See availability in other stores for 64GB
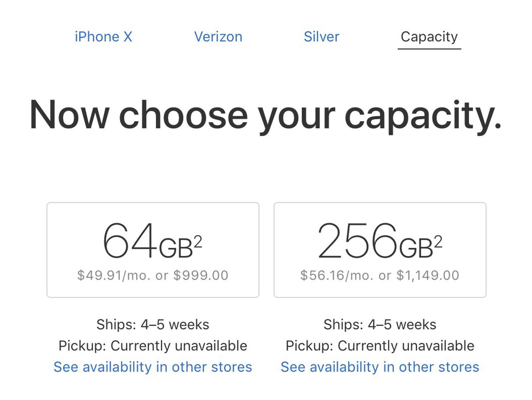 153,367
